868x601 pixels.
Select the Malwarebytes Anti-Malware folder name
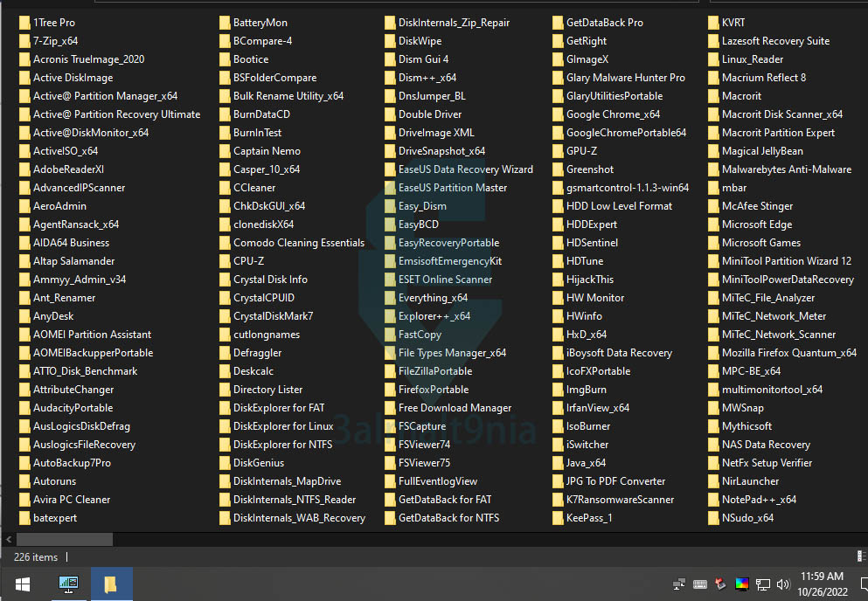(787, 169)
